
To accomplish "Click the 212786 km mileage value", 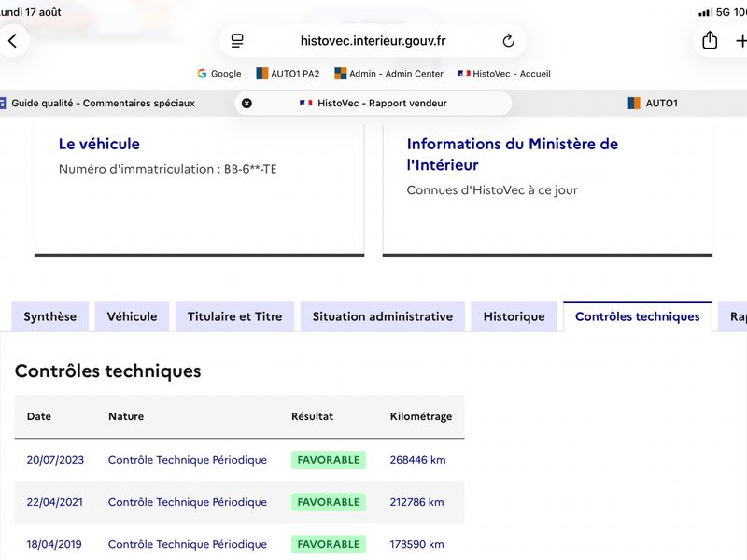I will (416, 502).
